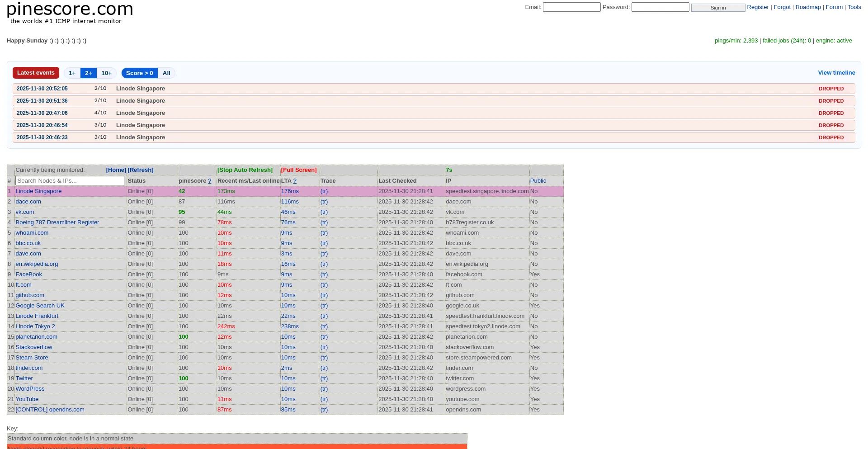Focus the Search Nodes & IPs field
This screenshot has height=449, width=868.
click(70, 181)
